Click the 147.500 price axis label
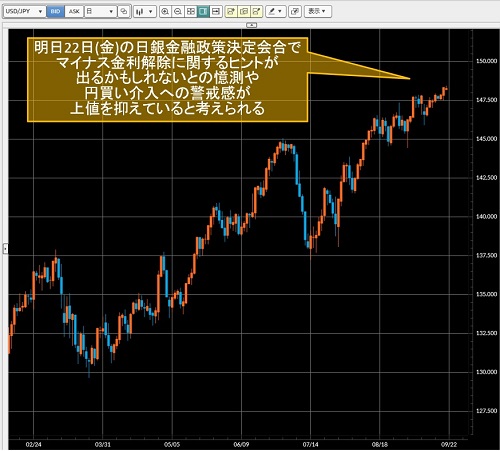Viewport: 500px width, 451px height. [487, 100]
